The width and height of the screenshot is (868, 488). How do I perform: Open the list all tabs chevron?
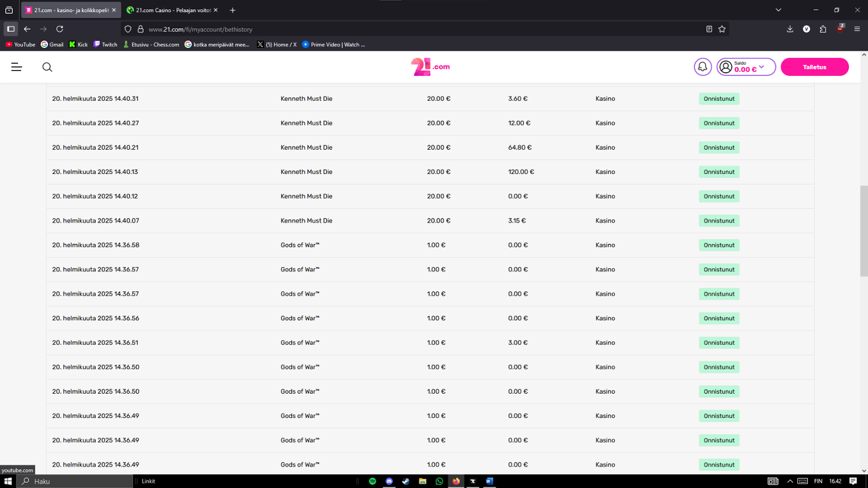point(778,10)
